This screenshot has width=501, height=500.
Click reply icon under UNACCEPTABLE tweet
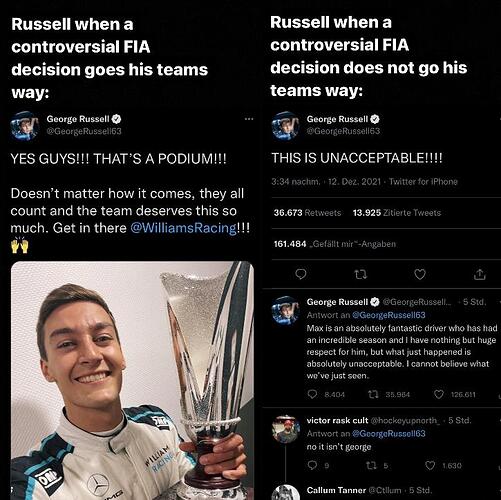pyautogui.click(x=301, y=274)
